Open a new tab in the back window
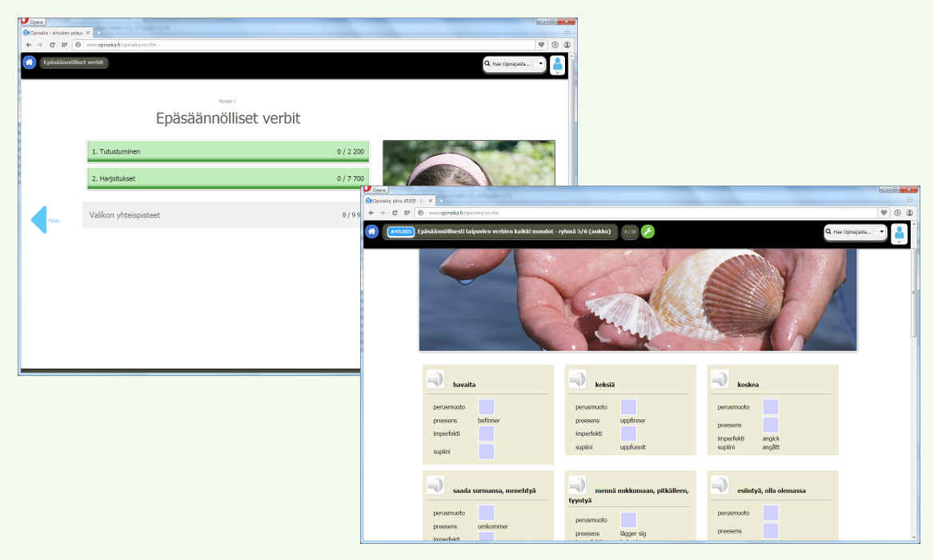Screen dimensions: 934x560 (x=99, y=33)
